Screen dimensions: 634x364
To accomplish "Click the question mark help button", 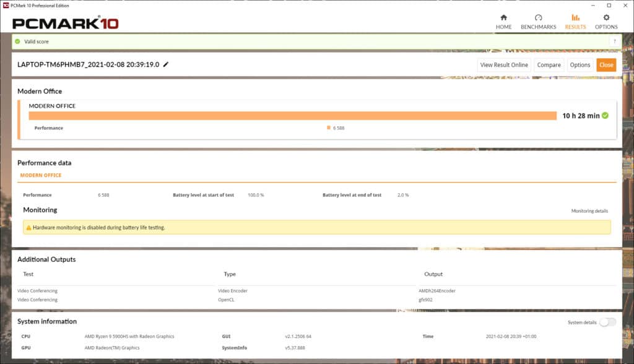I will point(615,41).
